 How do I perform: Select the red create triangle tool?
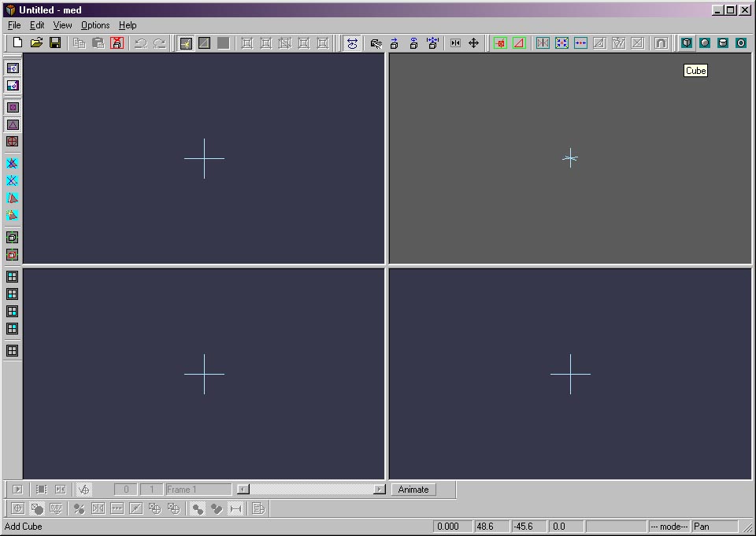tap(519, 43)
